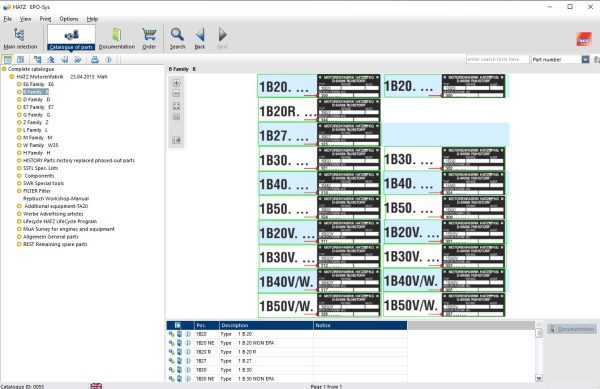
Task: Open the Options menu
Action: point(69,19)
